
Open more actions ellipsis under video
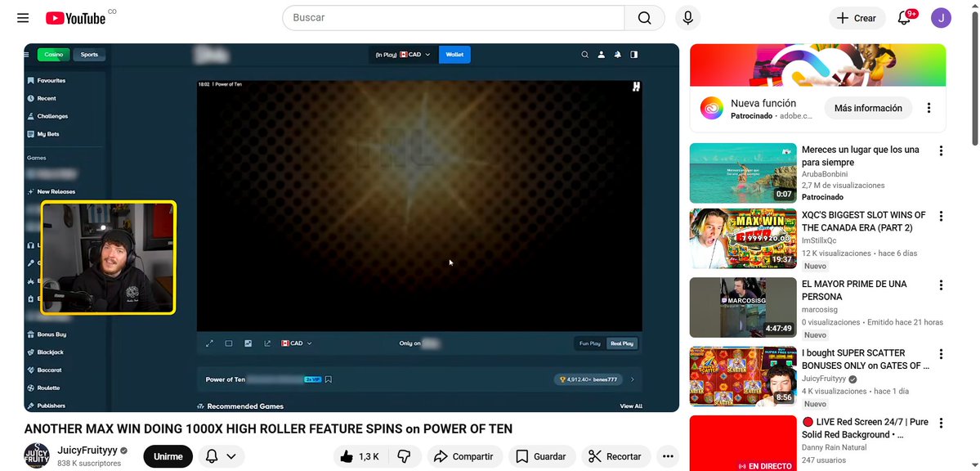tap(668, 456)
